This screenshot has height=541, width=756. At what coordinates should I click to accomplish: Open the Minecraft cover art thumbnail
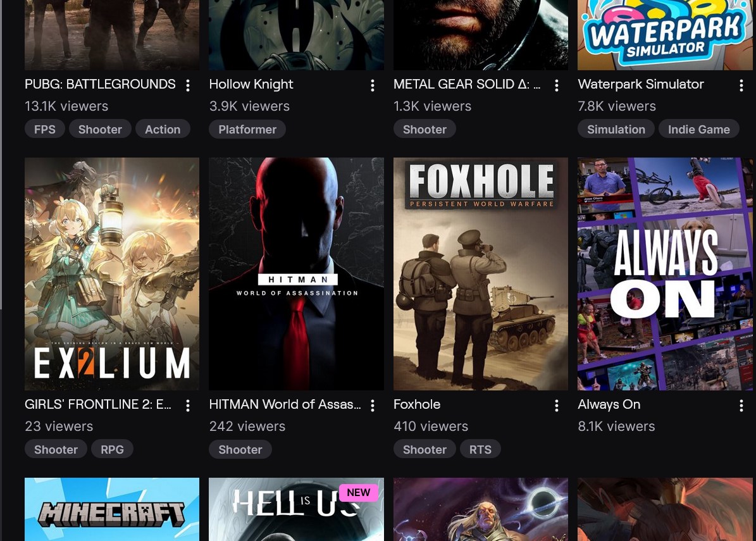click(112, 509)
